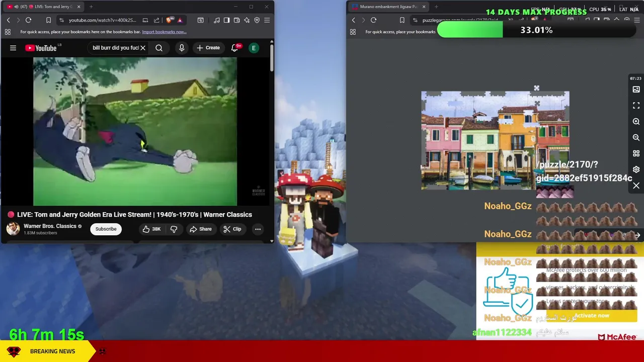Select the Murano embankment Jigsaw Puzzle tab
Screen dimensions: 644x362
(388, 7)
